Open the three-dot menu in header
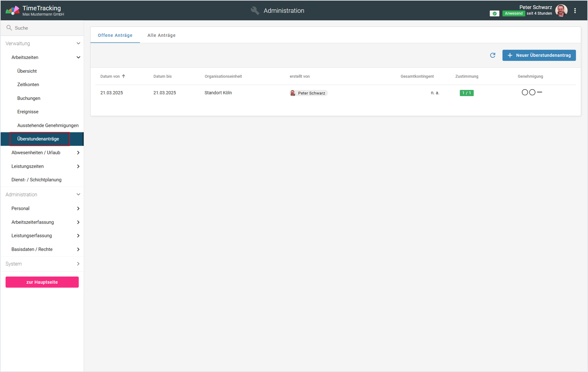This screenshot has height=372, width=588. 575,11
